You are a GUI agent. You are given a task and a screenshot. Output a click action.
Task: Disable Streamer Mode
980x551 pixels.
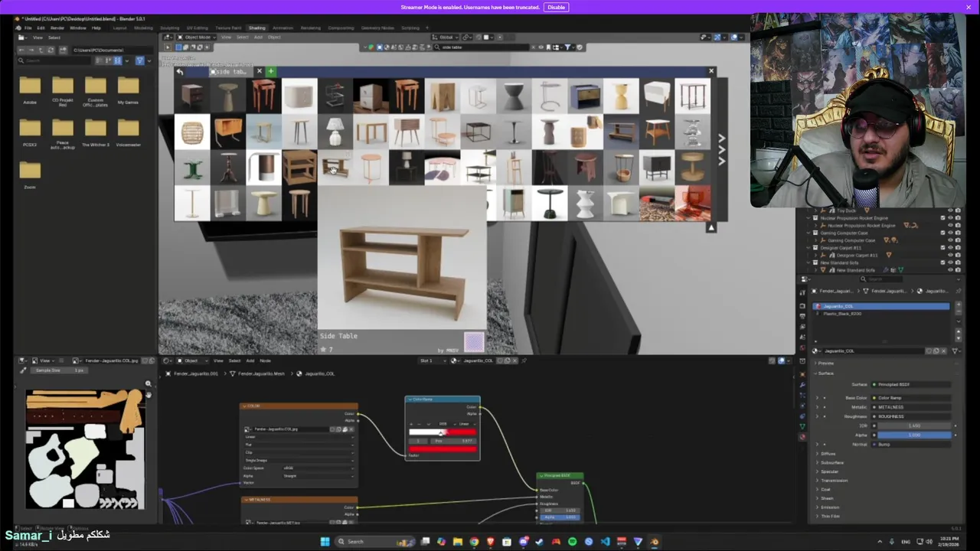[556, 7]
